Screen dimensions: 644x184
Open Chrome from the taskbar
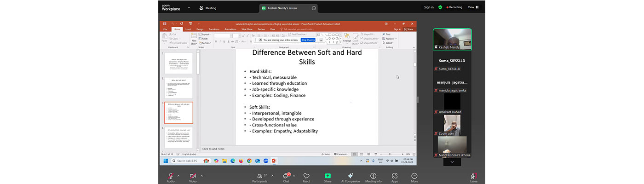pyautogui.click(x=249, y=161)
